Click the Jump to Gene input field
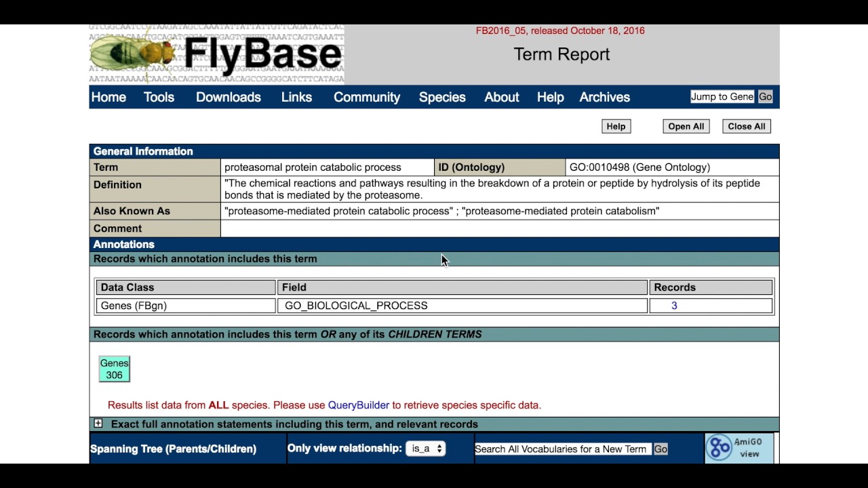 pyautogui.click(x=722, y=97)
